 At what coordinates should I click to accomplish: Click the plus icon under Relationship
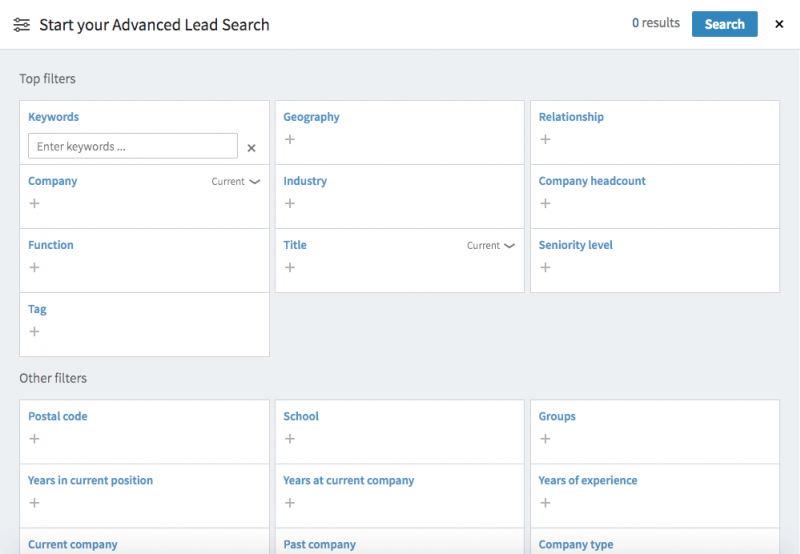coord(545,139)
